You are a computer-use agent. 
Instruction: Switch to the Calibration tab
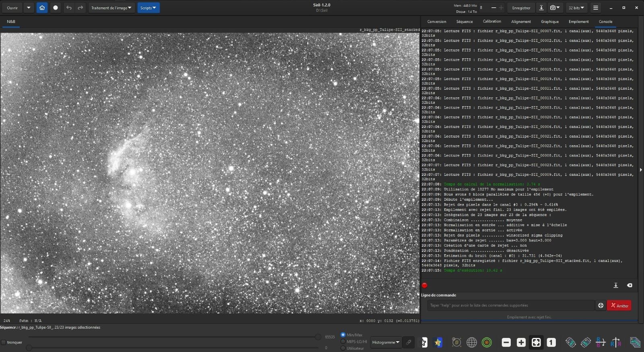(x=492, y=22)
